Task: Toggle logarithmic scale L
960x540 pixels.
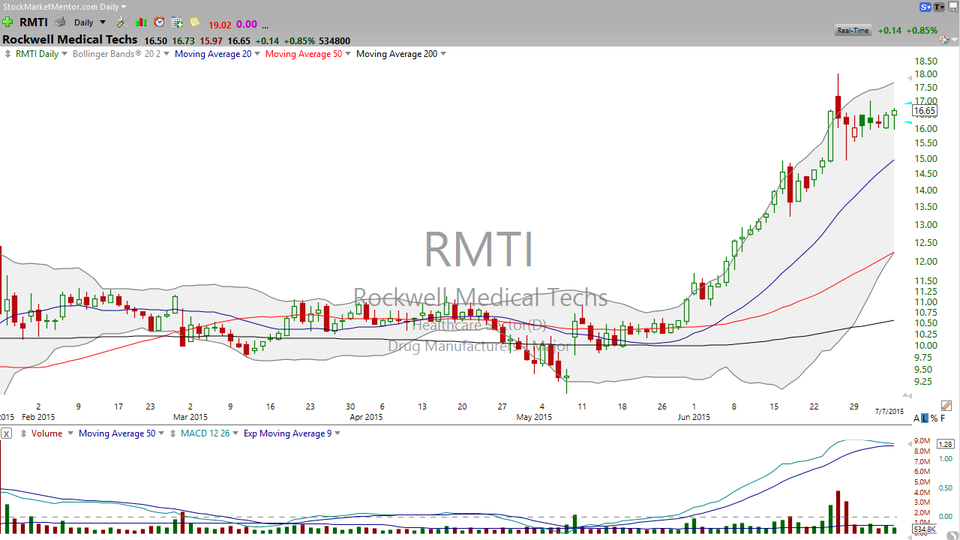Action: [925, 419]
